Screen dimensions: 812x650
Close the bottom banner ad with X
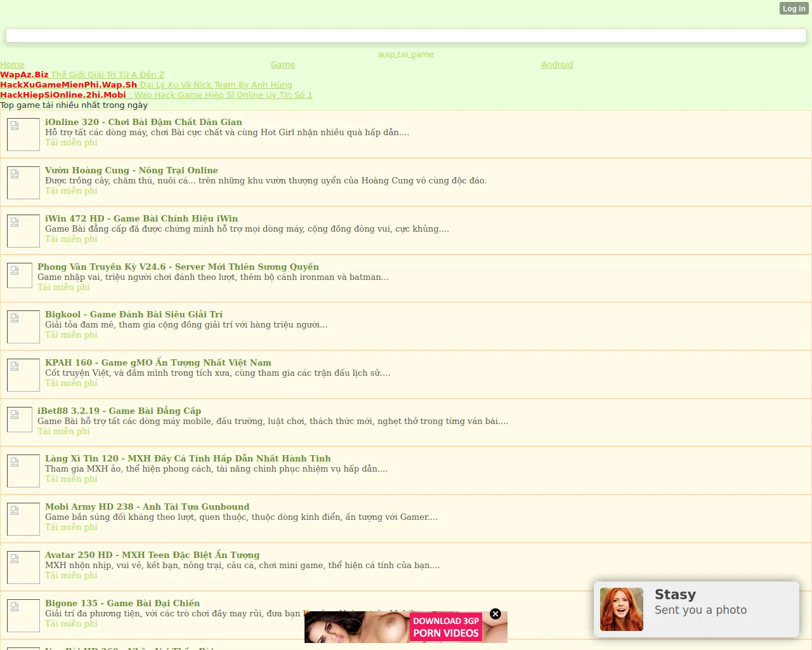[495, 614]
